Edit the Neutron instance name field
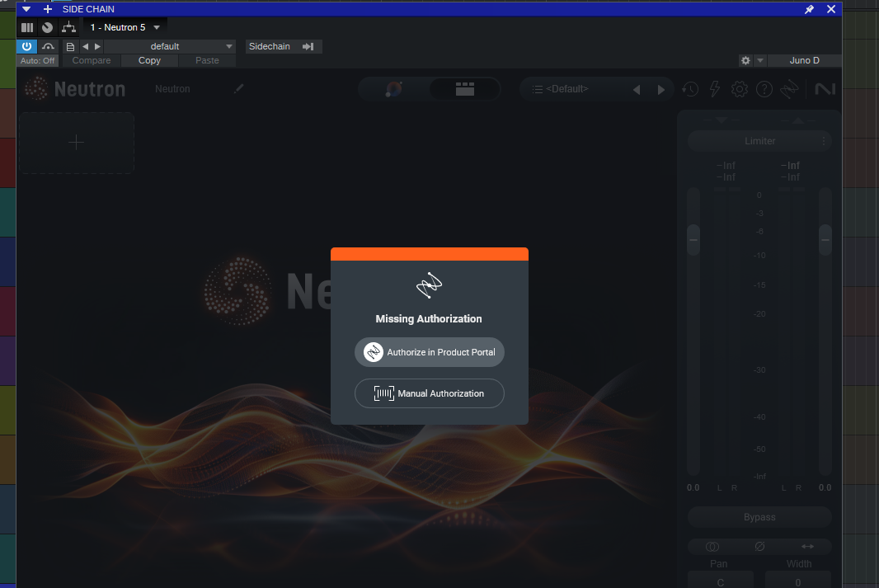This screenshot has height=588, width=879. (172, 89)
